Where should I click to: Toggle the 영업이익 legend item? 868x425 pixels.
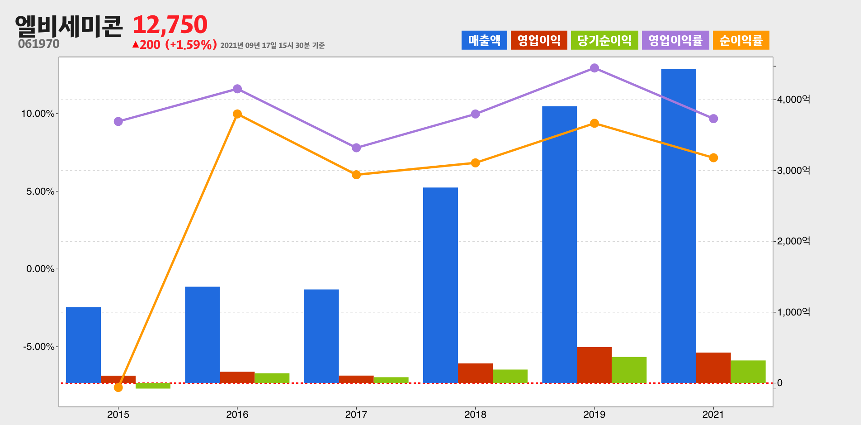539,40
